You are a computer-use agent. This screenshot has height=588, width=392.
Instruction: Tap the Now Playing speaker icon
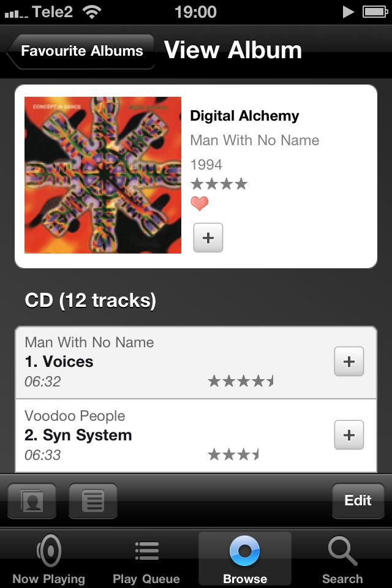49,551
